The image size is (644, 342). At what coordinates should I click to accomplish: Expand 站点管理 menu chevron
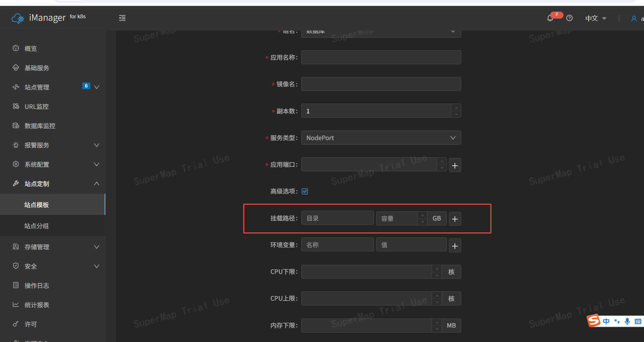coord(97,87)
